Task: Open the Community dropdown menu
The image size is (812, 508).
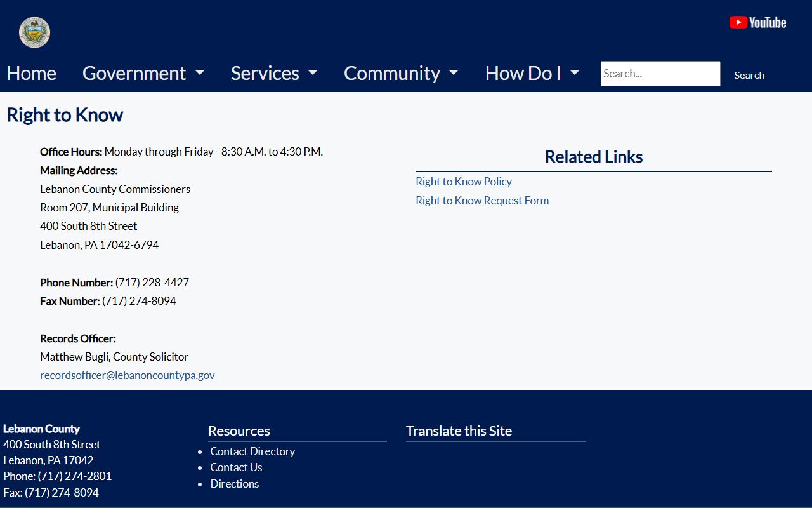Action: coord(401,73)
